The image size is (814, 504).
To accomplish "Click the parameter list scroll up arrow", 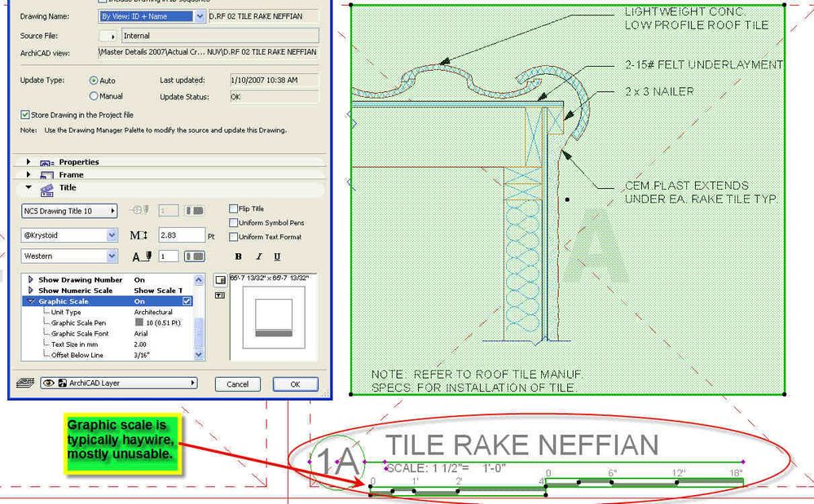I will tap(199, 280).
